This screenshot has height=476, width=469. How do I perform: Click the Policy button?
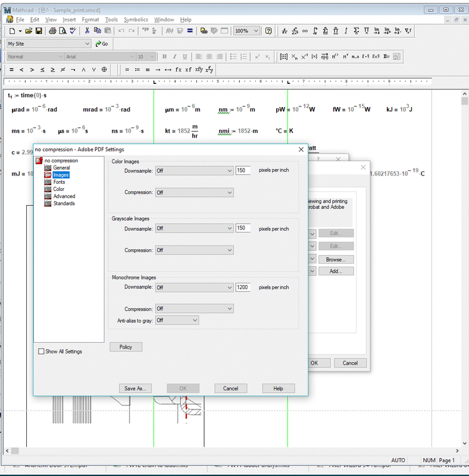click(x=126, y=347)
